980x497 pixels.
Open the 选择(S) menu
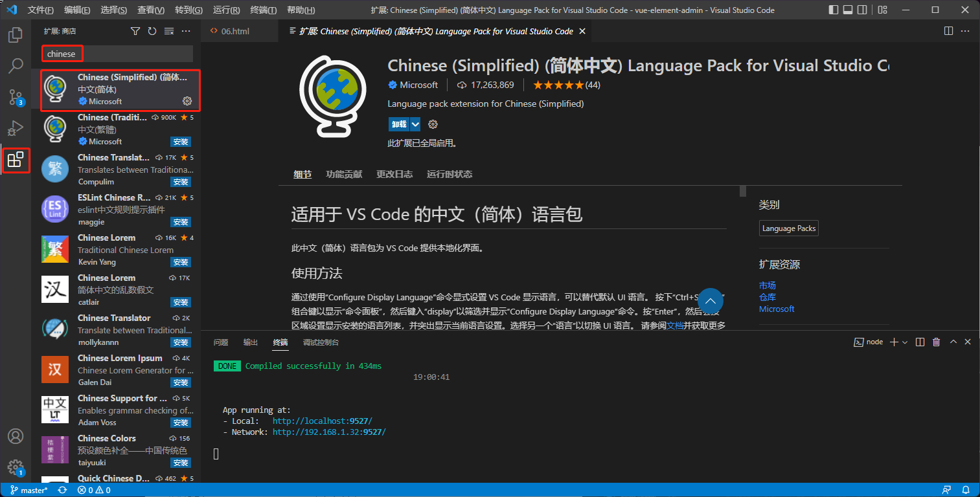(x=114, y=10)
